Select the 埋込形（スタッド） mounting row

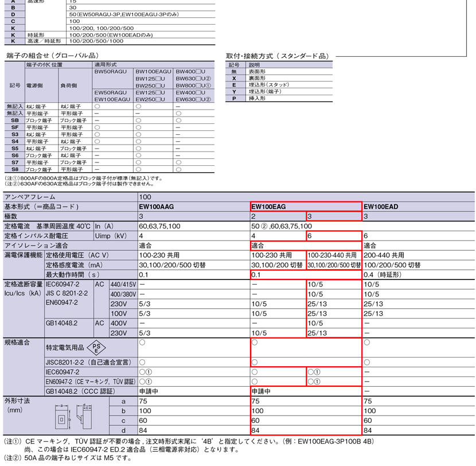click(279, 85)
